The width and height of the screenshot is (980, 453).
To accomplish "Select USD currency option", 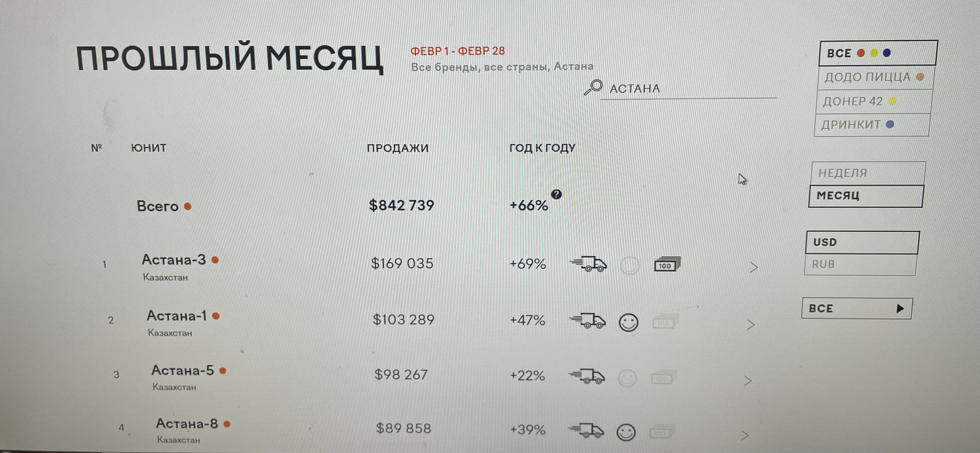I will pos(862,242).
